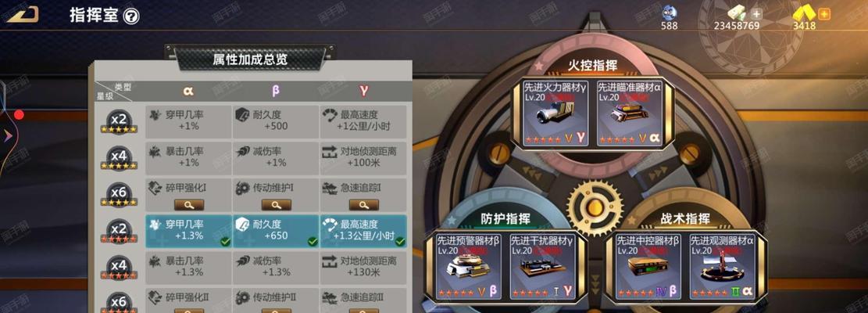Open magnifier details for 碎甲强化I
This screenshot has width=868, height=313.
click(189, 205)
